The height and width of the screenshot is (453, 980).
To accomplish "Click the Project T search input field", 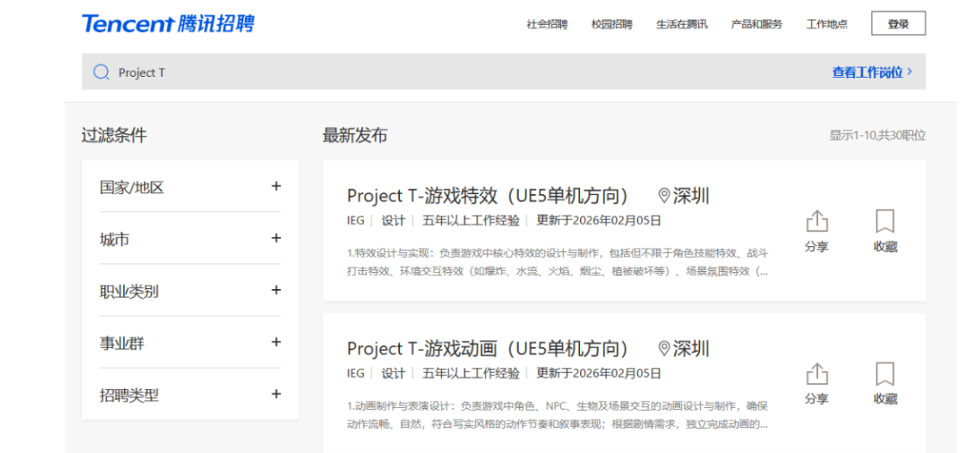I will pos(431,72).
